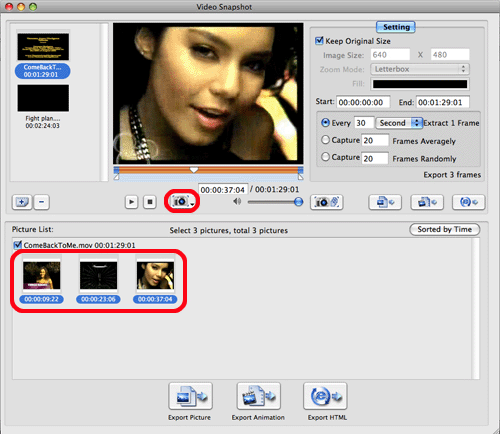Click the batch capture camera button
This screenshot has width=500, height=434.
click(x=326, y=202)
